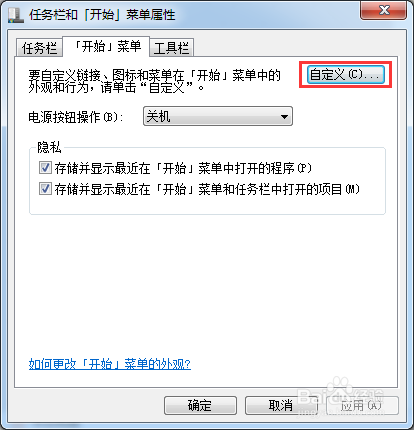Select the 「开始」菜单 tab
The width and height of the screenshot is (414, 430).
(107, 46)
